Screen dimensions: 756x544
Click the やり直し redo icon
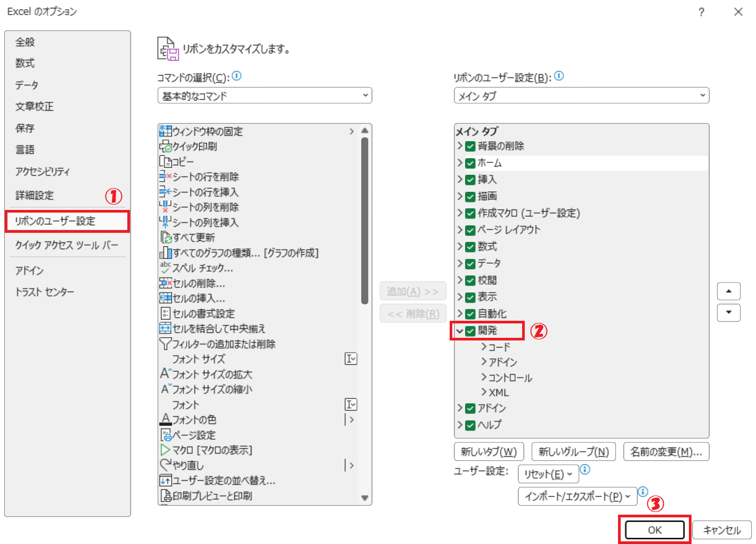point(166,465)
